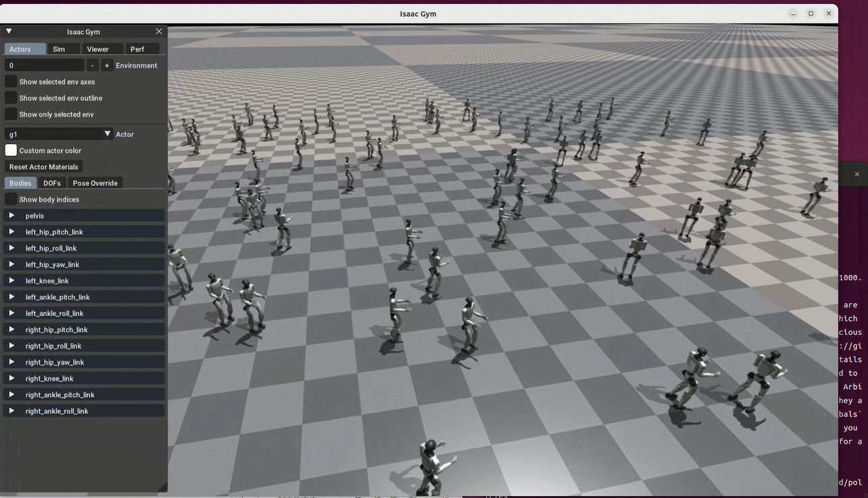Enable Show selected env axes
Image resolution: width=868 pixels, height=498 pixels.
click(11, 82)
